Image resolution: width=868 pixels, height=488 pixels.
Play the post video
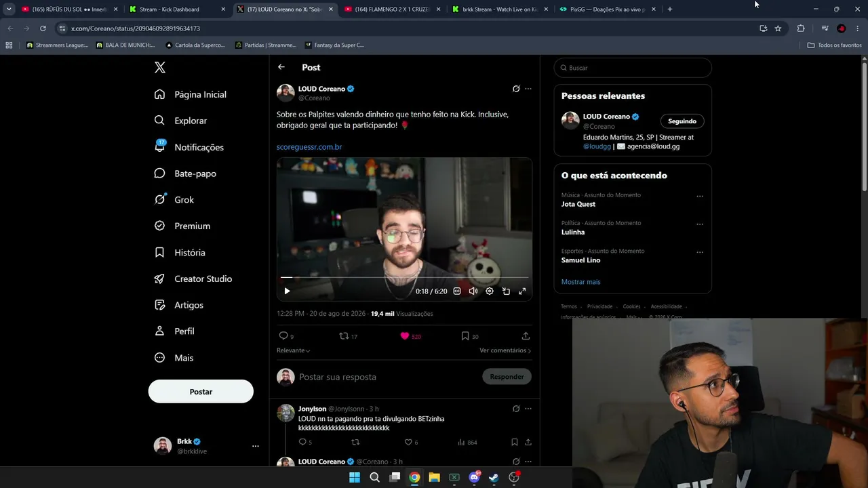click(x=287, y=291)
